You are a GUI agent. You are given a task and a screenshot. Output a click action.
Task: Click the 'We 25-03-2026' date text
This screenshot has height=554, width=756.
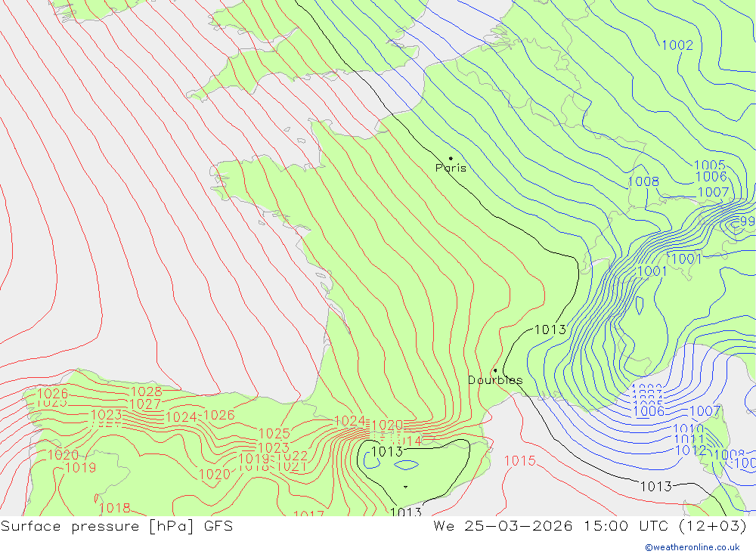(503, 525)
